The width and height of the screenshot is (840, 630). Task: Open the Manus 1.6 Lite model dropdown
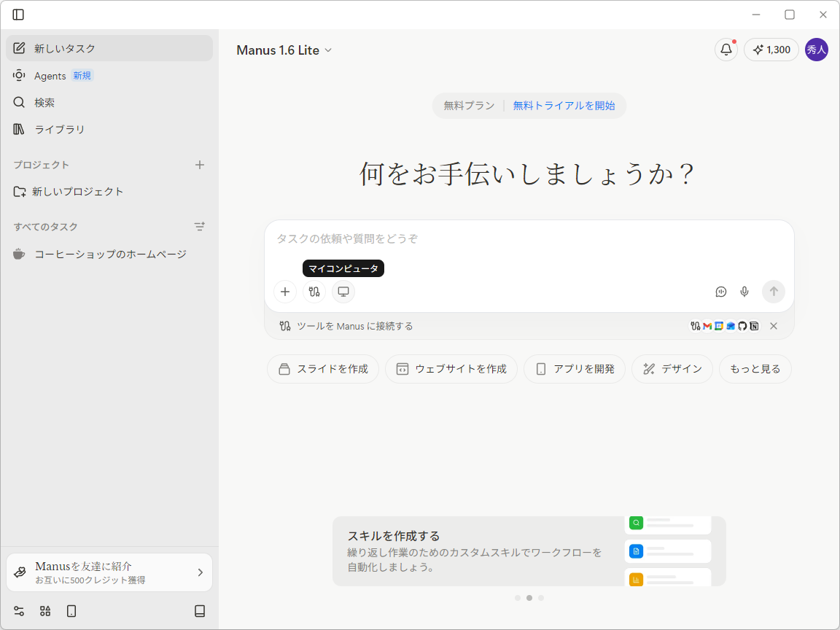tap(284, 50)
